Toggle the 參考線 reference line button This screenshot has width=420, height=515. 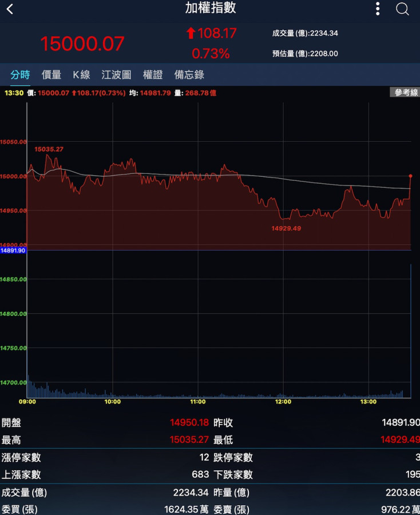(405, 93)
